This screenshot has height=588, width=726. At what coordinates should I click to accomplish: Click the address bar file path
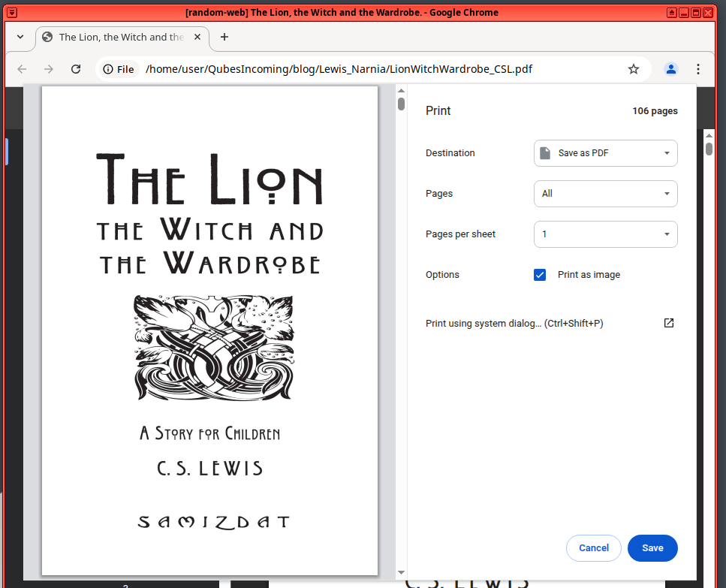coord(338,69)
